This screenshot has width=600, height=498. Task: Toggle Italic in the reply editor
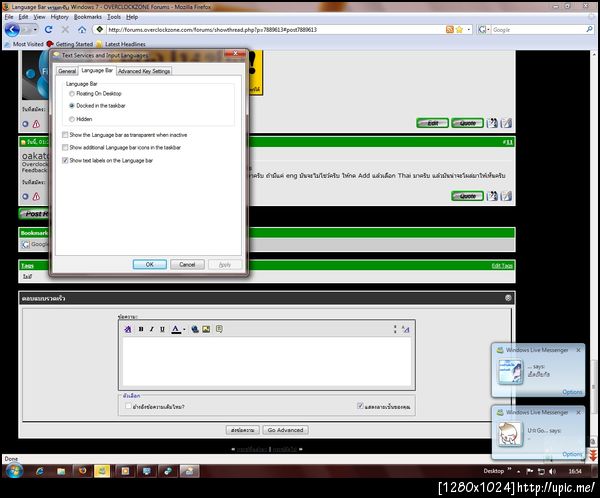pos(152,329)
